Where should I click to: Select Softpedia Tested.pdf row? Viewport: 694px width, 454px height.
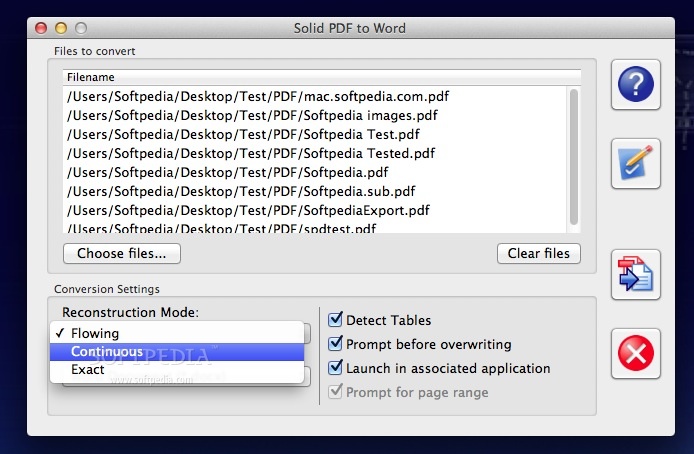pos(315,153)
